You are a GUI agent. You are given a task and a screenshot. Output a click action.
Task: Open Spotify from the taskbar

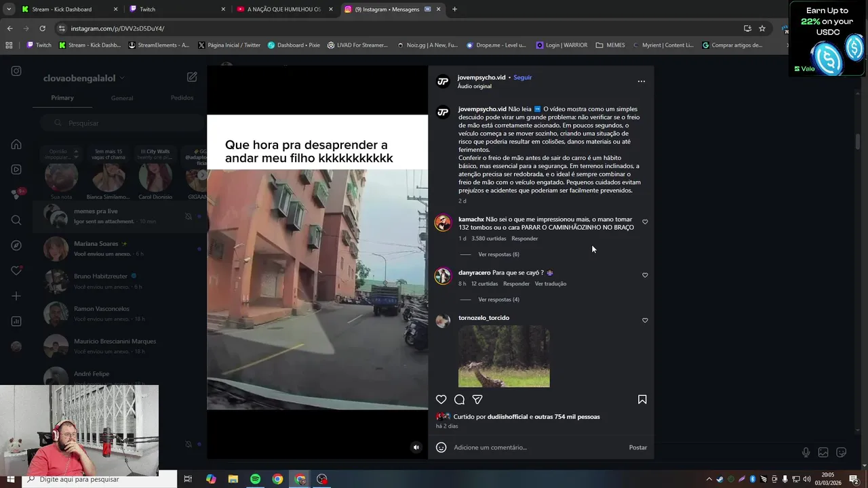pyautogui.click(x=255, y=479)
